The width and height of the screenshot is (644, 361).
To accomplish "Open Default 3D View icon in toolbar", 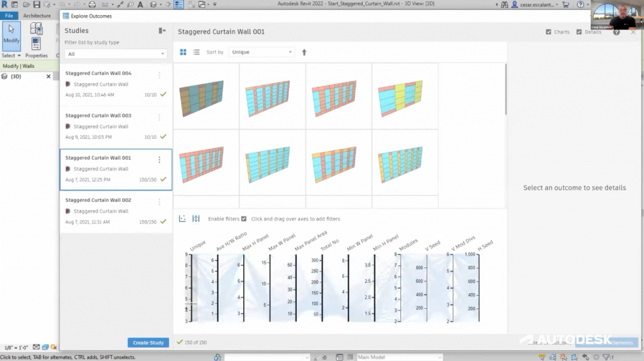I will [x=153, y=4].
